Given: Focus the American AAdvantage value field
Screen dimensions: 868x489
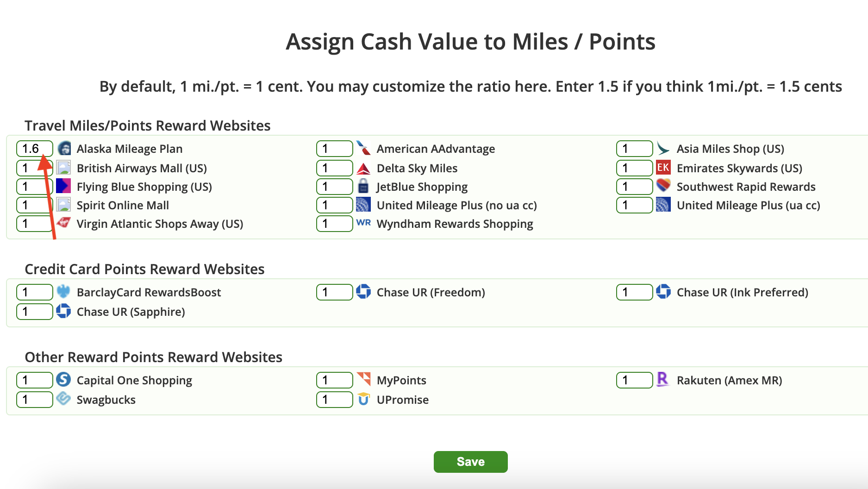Looking at the screenshot, I should point(335,149).
